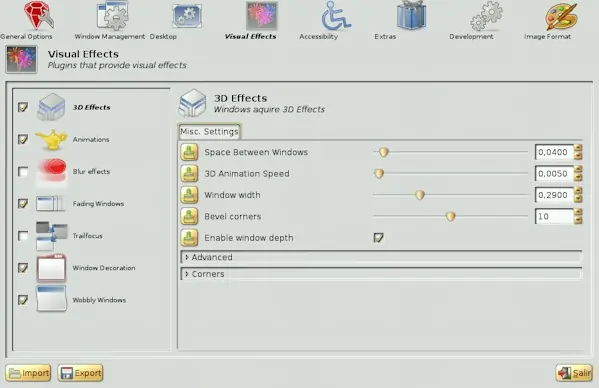Switch to Misc. Settings tab

pyautogui.click(x=209, y=132)
